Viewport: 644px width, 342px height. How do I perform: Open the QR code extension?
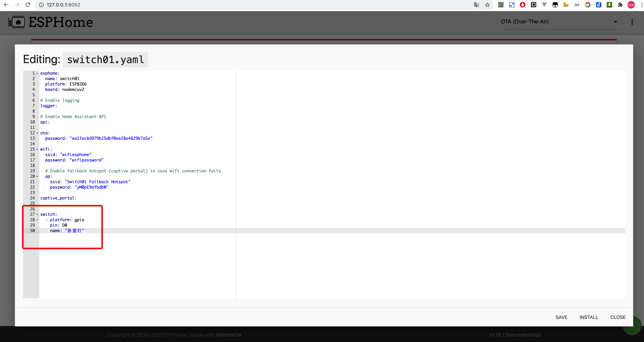pyautogui.click(x=501, y=5)
